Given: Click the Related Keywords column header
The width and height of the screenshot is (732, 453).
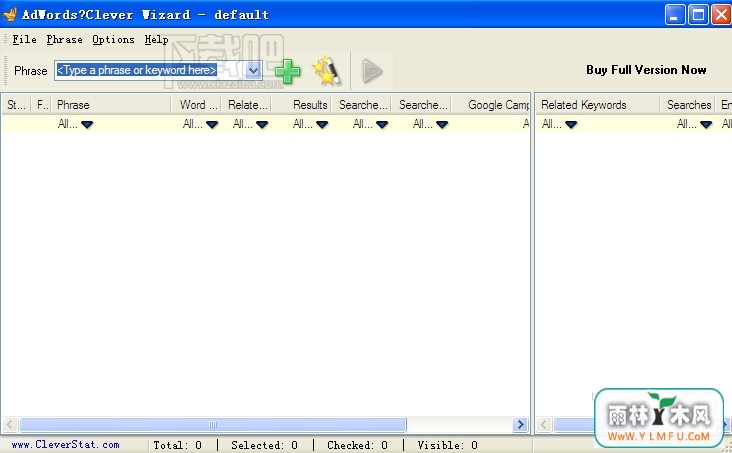Looking at the screenshot, I should point(597,105).
